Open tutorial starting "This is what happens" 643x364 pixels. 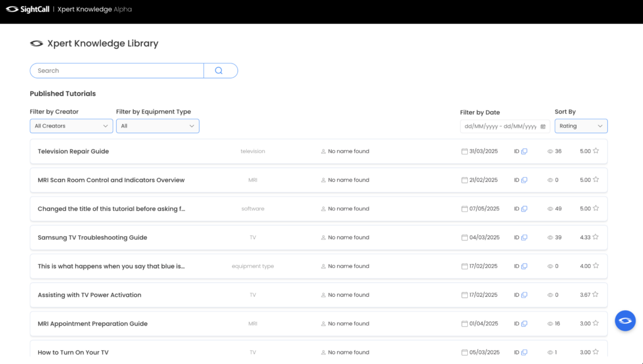click(111, 266)
